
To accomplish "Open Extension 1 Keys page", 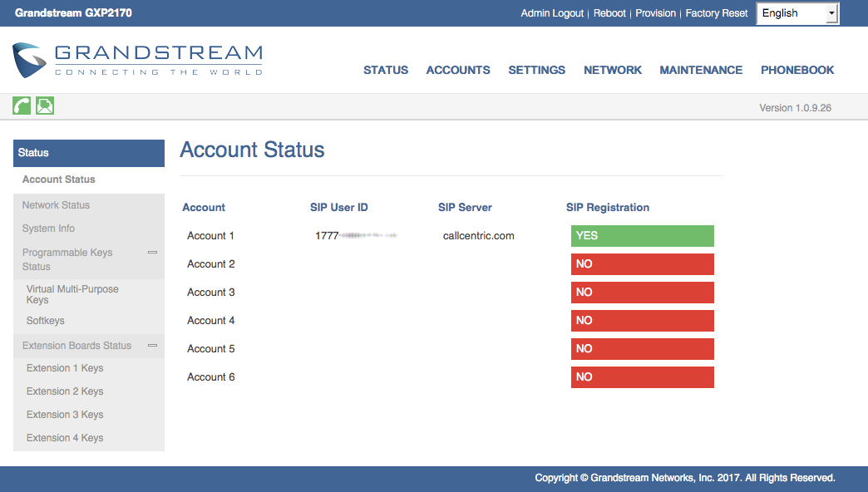I will 65,369.
